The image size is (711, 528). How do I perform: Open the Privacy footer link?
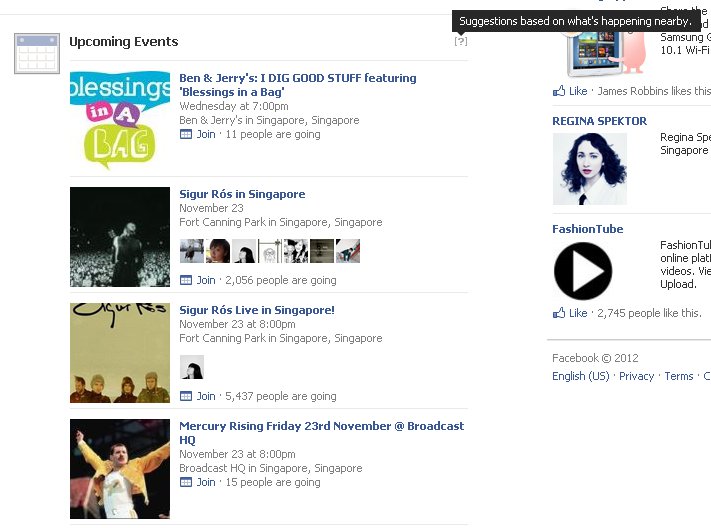pos(637,376)
